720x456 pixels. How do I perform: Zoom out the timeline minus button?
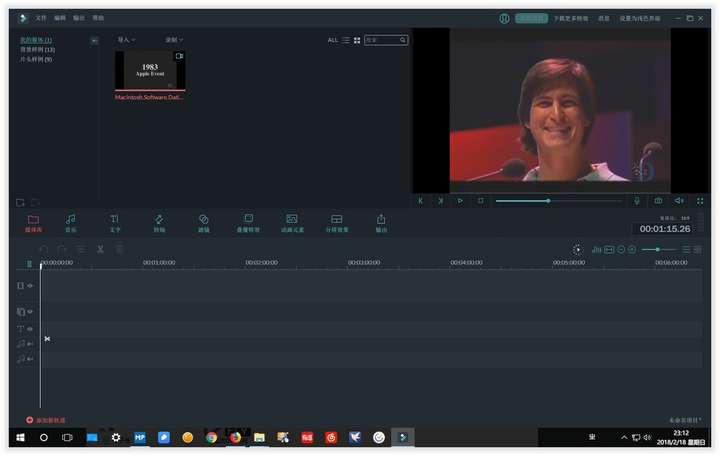click(x=621, y=249)
